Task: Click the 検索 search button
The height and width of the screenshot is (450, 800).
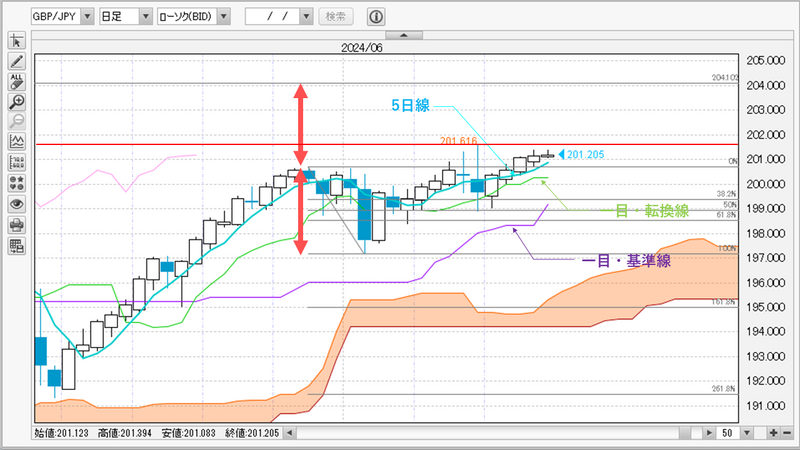Action: coord(336,16)
